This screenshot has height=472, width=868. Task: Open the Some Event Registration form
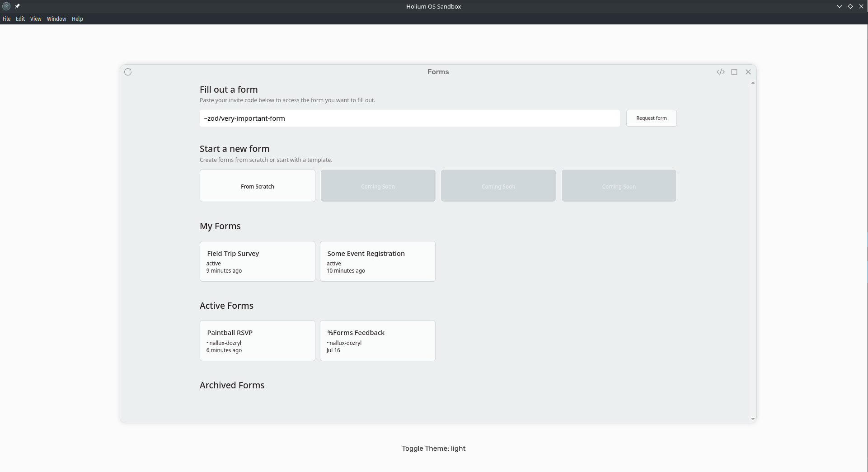pyautogui.click(x=377, y=261)
